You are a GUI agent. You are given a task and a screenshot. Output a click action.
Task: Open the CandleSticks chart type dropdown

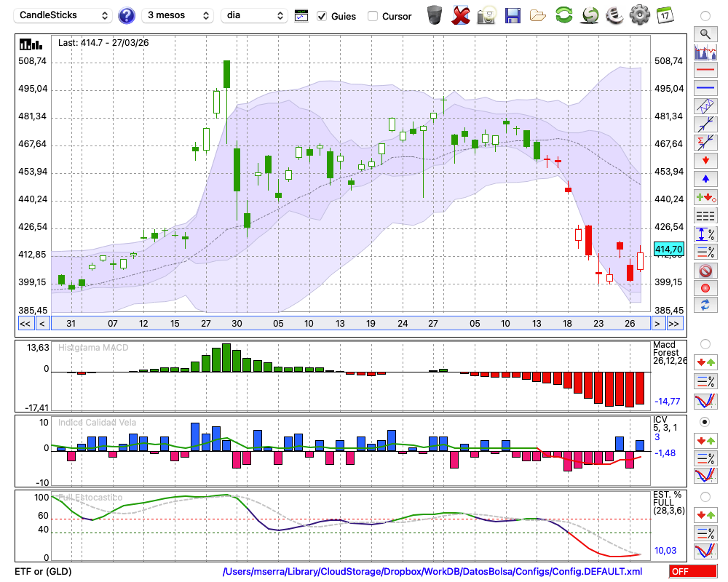click(x=64, y=15)
